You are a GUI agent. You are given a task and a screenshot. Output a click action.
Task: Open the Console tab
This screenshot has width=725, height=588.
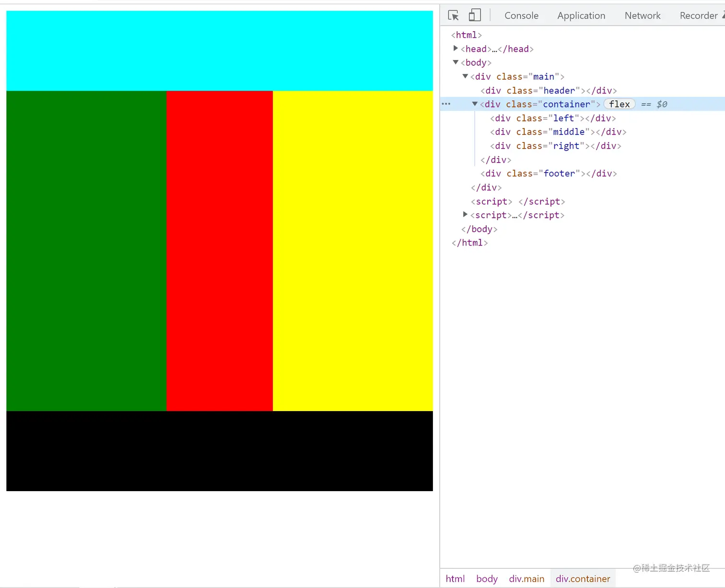521,15
